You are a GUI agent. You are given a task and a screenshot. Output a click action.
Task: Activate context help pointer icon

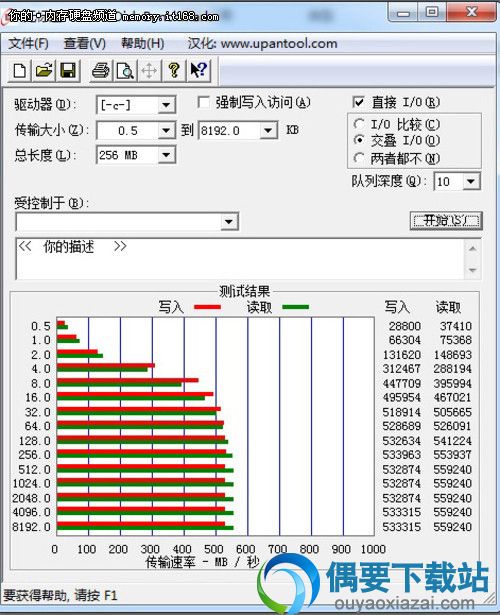click(199, 71)
